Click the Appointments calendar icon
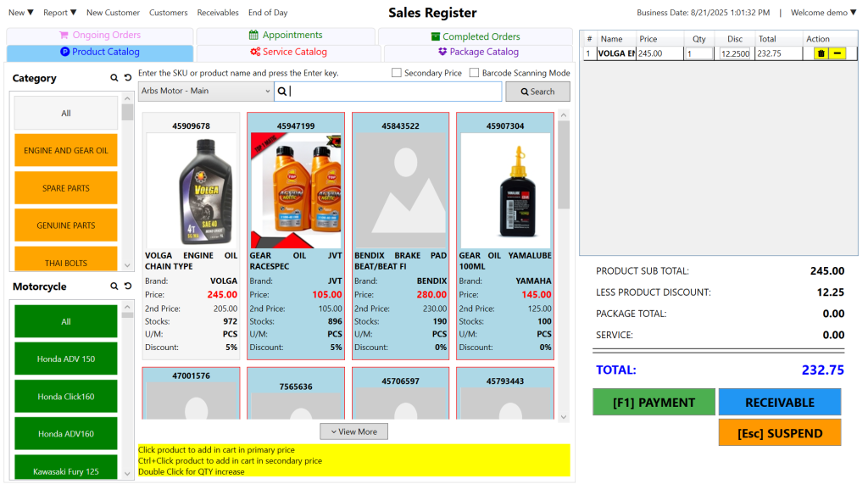 (x=253, y=35)
